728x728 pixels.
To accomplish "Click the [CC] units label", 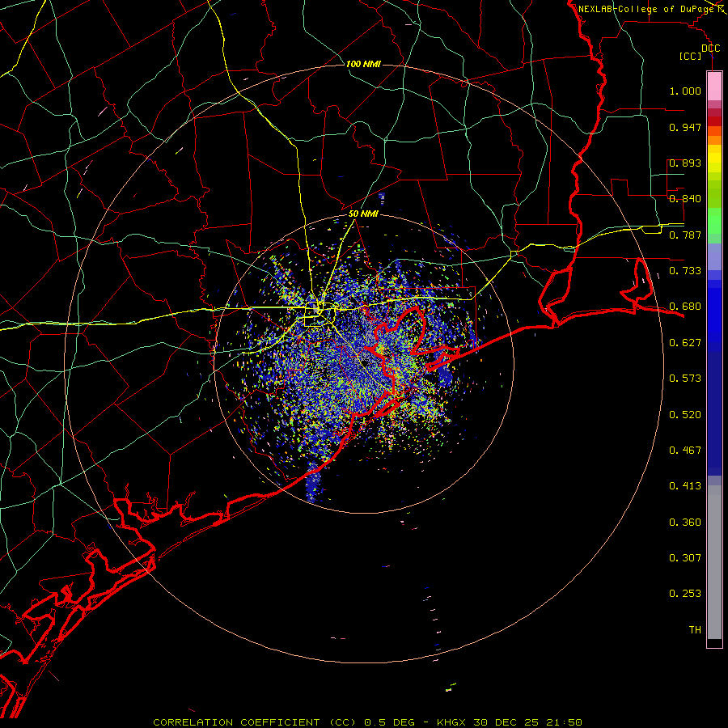I will (691, 56).
